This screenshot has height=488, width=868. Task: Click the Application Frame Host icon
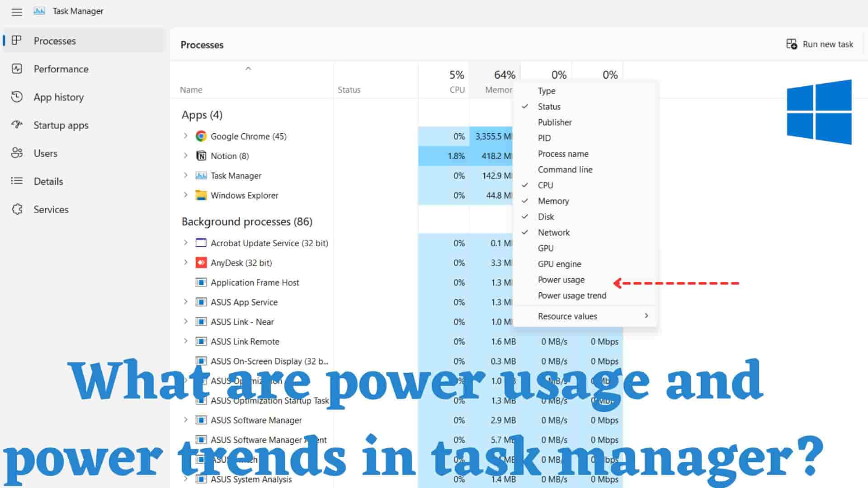[x=201, y=282]
